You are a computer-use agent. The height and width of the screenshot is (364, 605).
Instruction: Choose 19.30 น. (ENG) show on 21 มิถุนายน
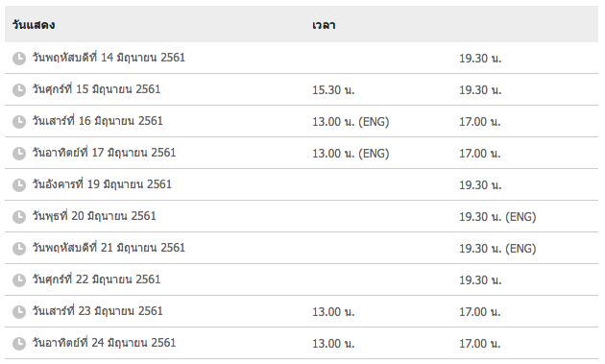497,249
